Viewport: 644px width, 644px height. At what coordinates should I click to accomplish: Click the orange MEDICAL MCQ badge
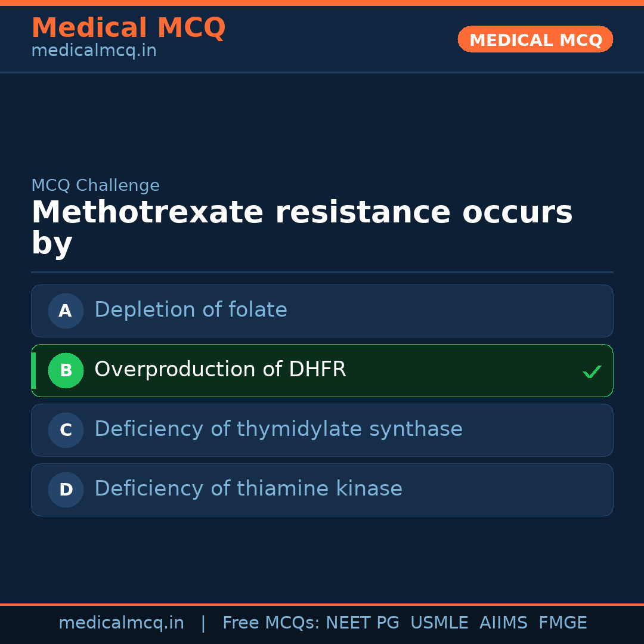point(535,39)
